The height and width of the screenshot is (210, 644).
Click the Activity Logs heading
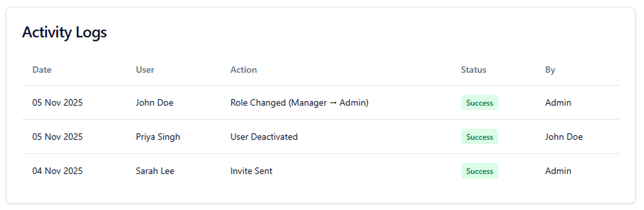tap(64, 33)
